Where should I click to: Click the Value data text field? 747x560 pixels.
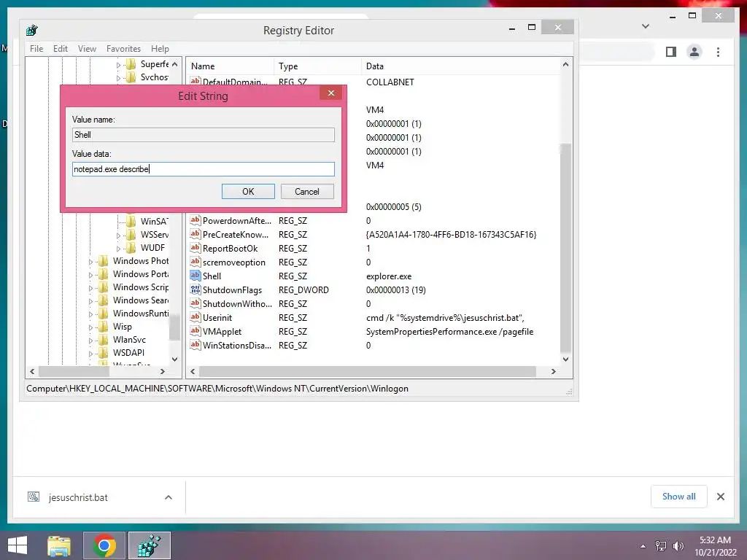(x=204, y=169)
